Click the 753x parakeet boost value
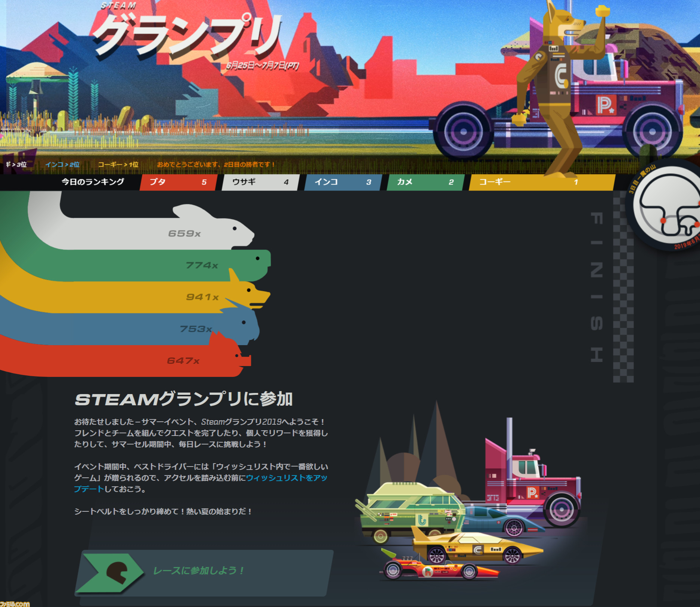Image resolution: width=700 pixels, height=607 pixels. (x=196, y=329)
